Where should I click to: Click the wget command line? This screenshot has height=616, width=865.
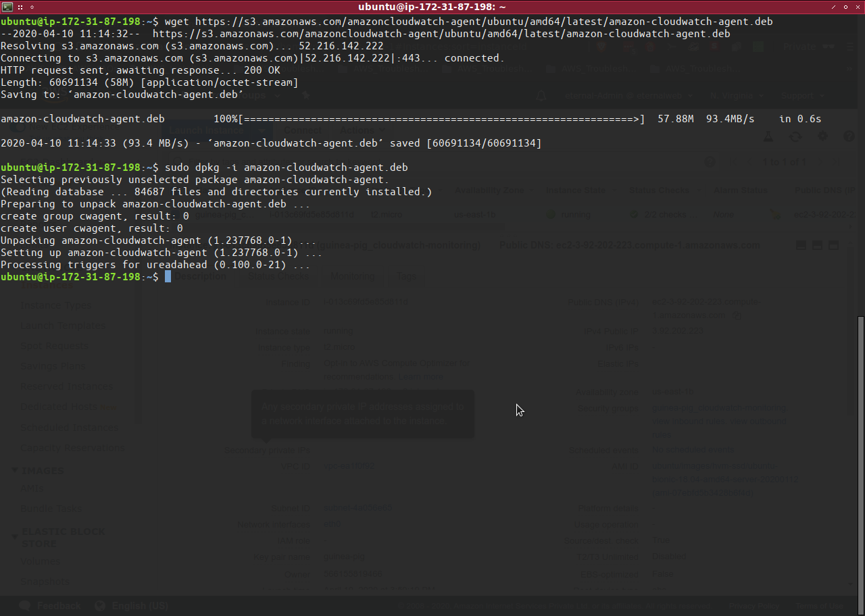(x=387, y=22)
